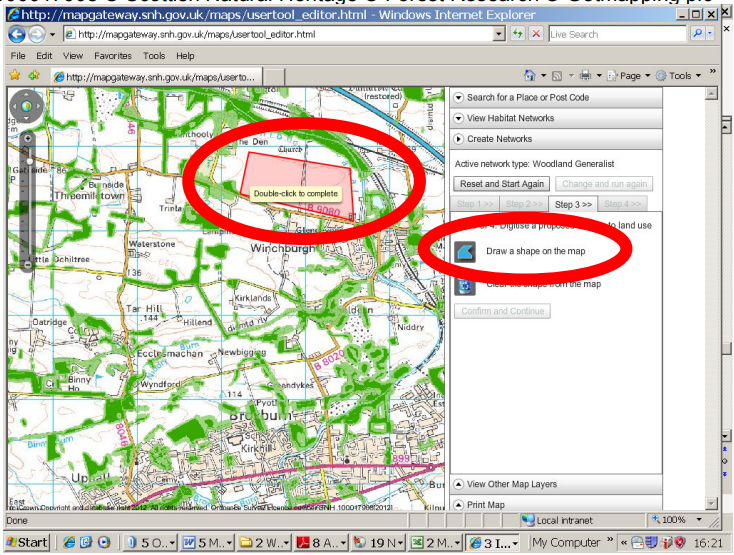Open the folders taskbar group
This screenshot has width=734, height=555.
click(x=264, y=543)
